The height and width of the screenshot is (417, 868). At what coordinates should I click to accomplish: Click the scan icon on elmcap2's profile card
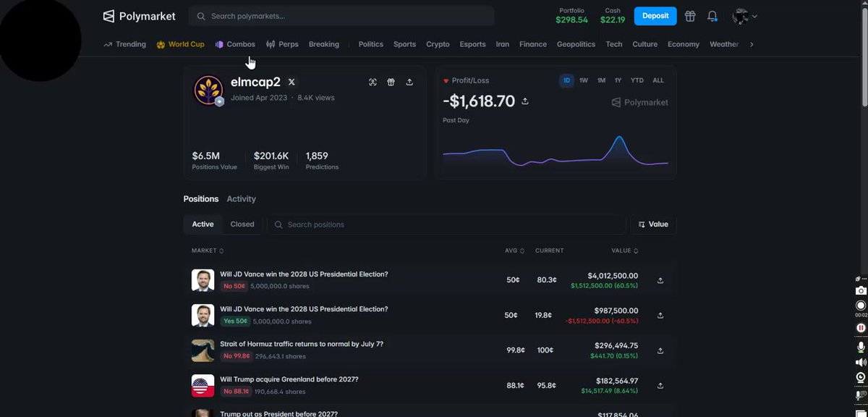(373, 83)
